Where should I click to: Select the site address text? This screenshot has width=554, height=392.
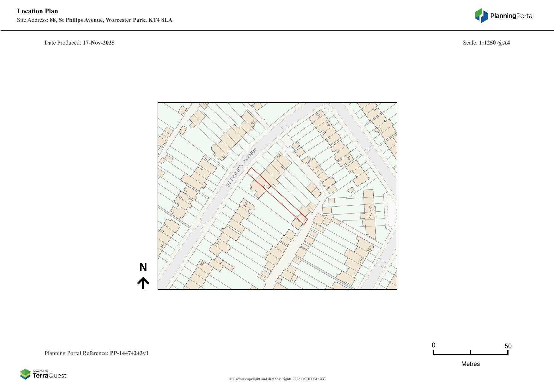coord(94,20)
